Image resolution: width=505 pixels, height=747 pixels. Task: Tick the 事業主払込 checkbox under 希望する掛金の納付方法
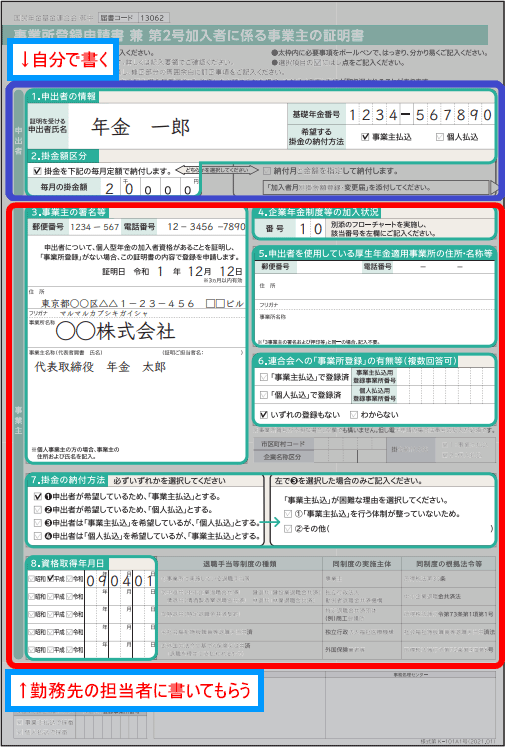tap(365, 137)
